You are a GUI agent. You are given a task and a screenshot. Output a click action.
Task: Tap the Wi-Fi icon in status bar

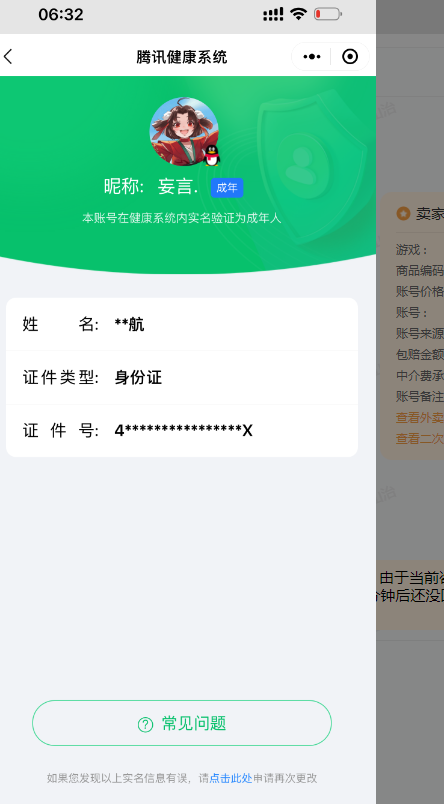click(x=298, y=14)
